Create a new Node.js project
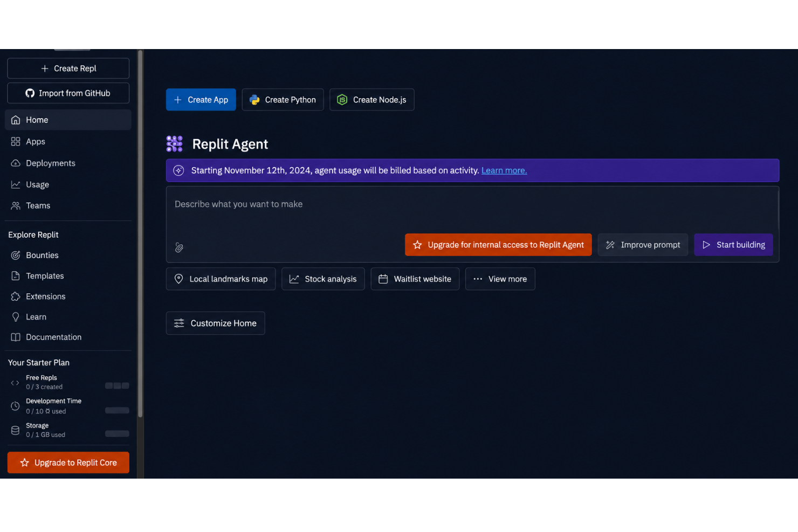Viewport: 798px width, 532px height. click(372, 100)
